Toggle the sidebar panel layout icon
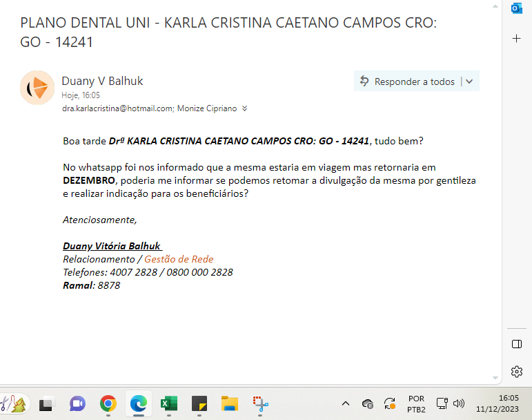This screenshot has height=420, width=532. point(516,344)
